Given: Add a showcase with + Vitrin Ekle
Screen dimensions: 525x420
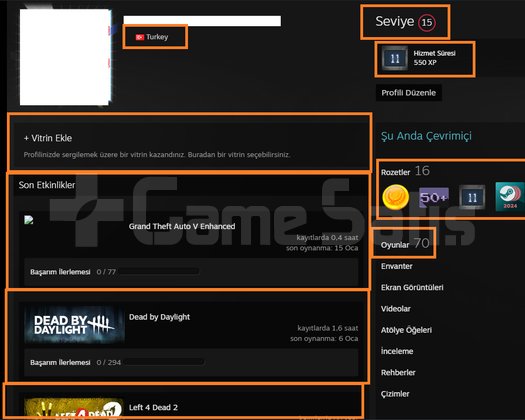Looking at the screenshot, I should tap(48, 138).
